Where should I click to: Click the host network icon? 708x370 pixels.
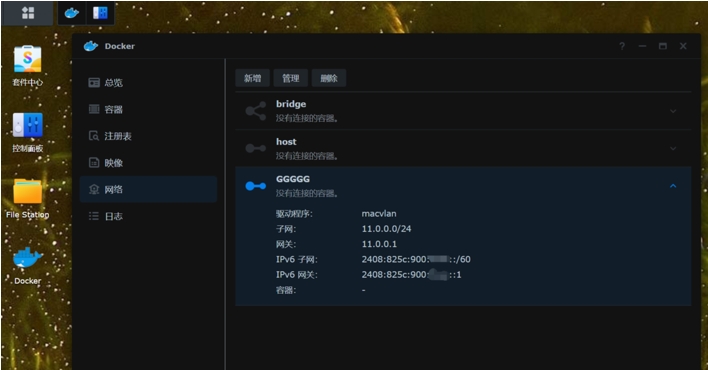pos(256,148)
